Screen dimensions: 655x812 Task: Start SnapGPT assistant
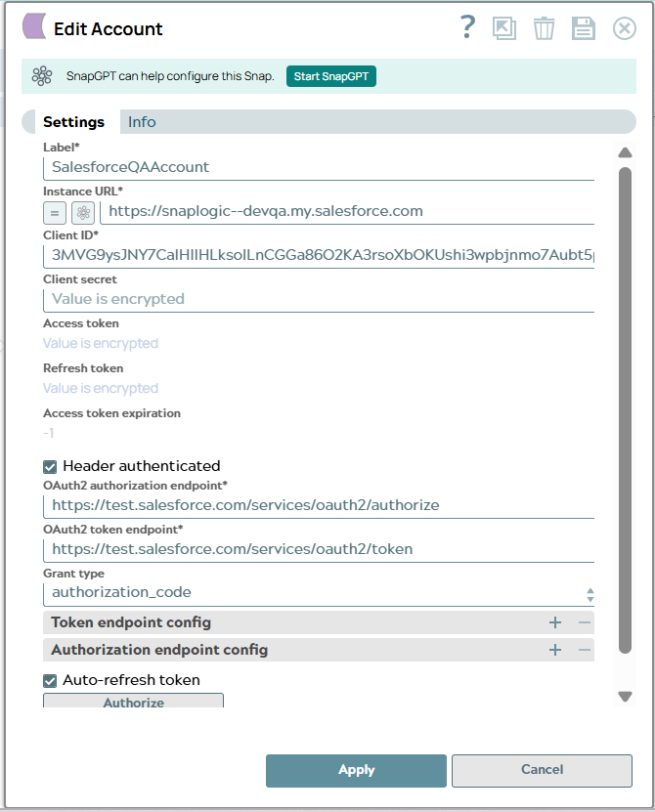331,76
